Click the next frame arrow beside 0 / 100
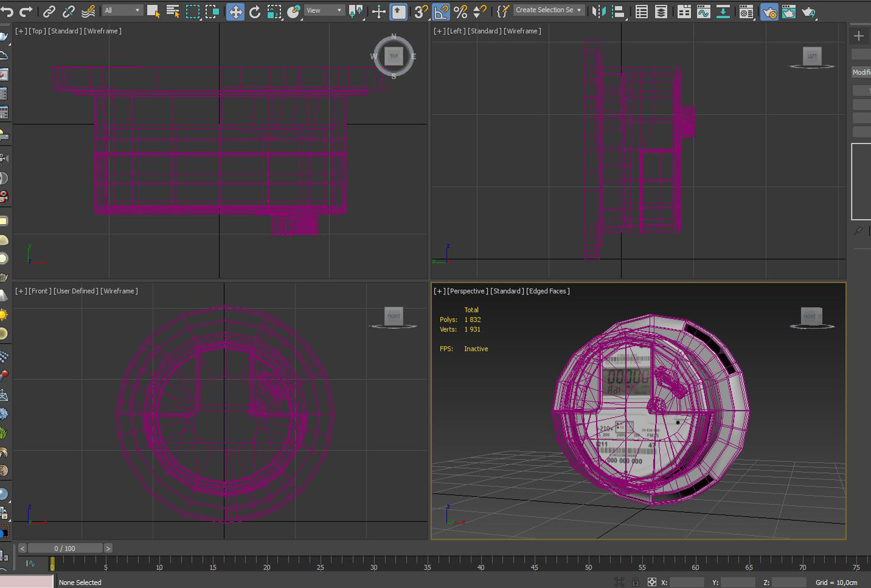This screenshot has width=871, height=588. (108, 548)
